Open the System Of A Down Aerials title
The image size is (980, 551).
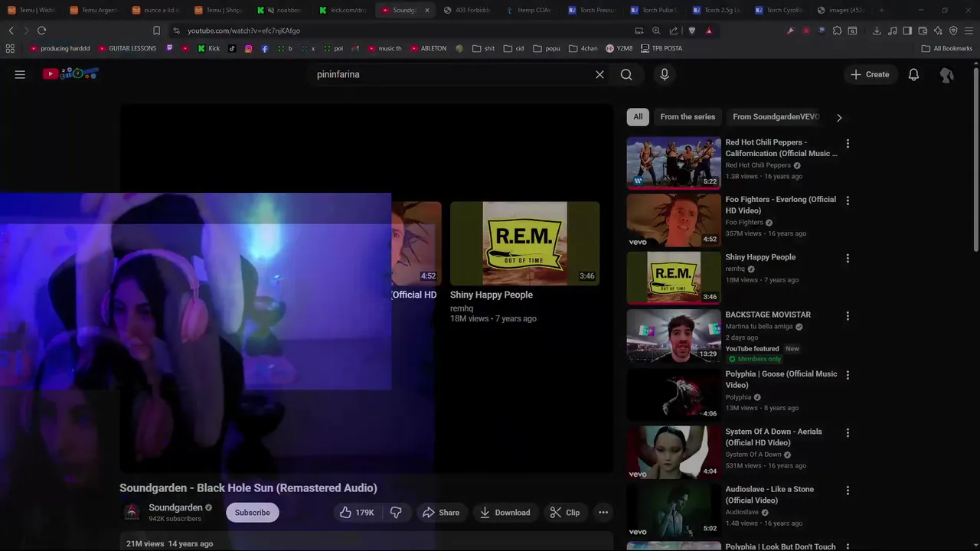[773, 437]
